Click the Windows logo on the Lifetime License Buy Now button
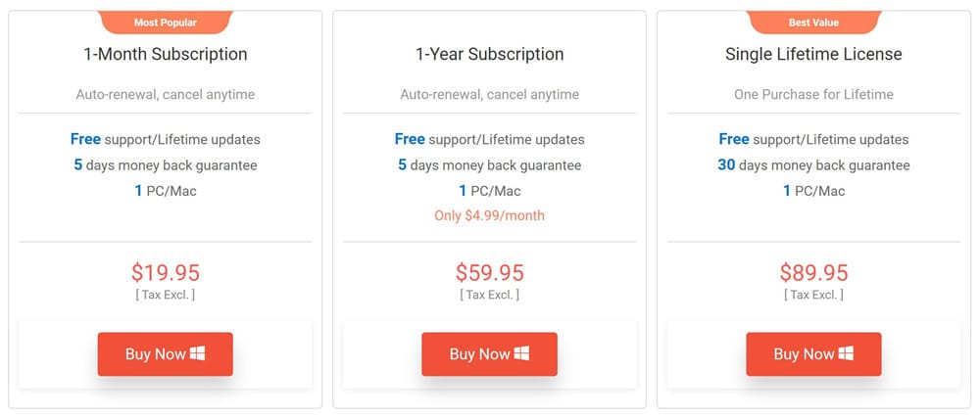980x418 pixels. tap(846, 353)
